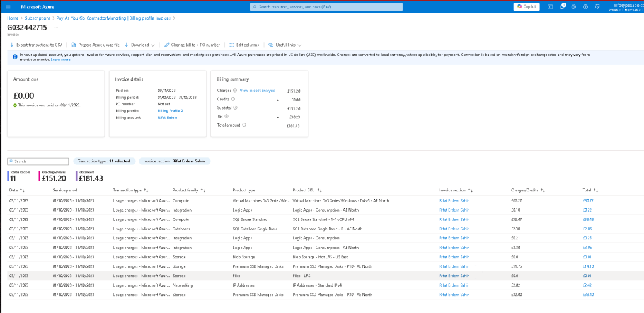Select Databases product family cell
644x313 pixels.
click(x=182, y=229)
